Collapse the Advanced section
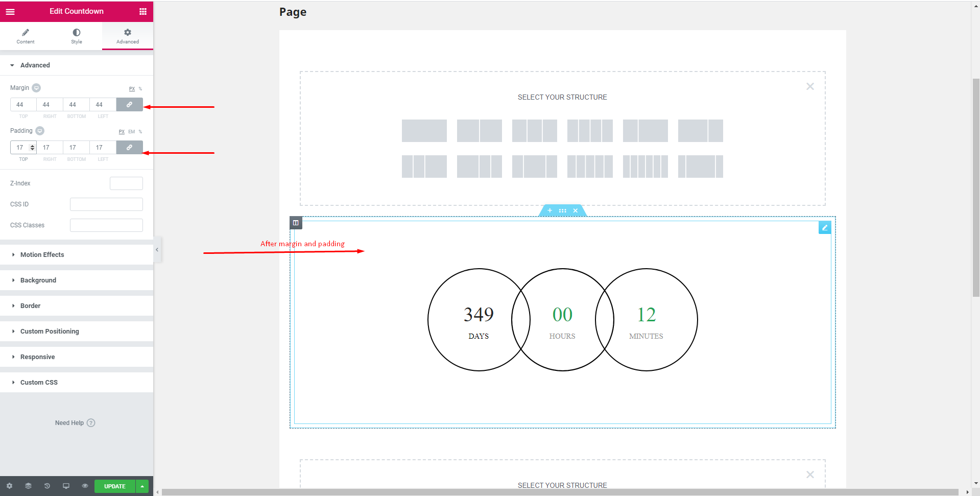The width and height of the screenshot is (980, 496). [77, 65]
